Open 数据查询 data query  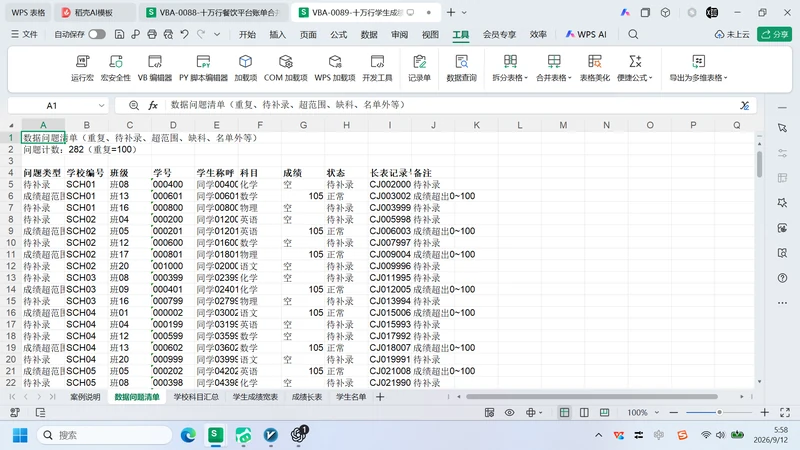tap(461, 68)
